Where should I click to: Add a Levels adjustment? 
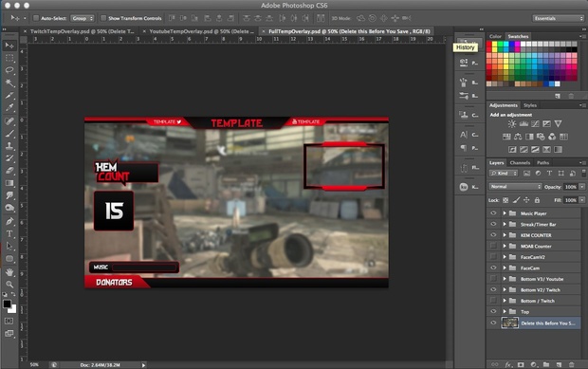coord(524,123)
